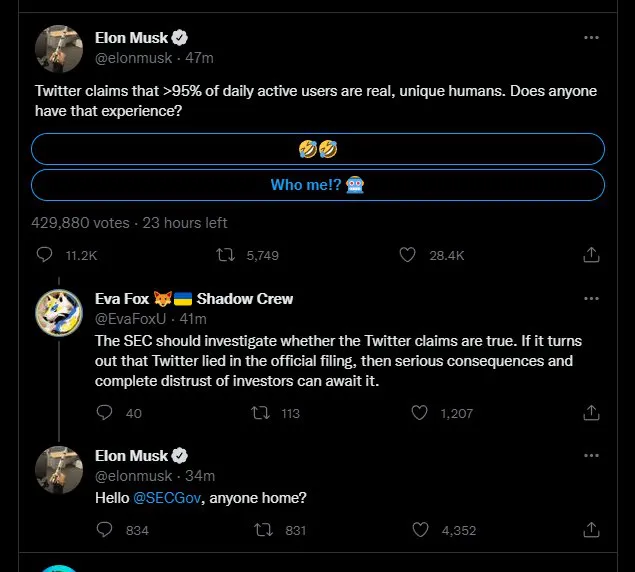Vote for the 'Who me!?' poll option
The image size is (635, 572).
pyautogui.click(x=318, y=185)
